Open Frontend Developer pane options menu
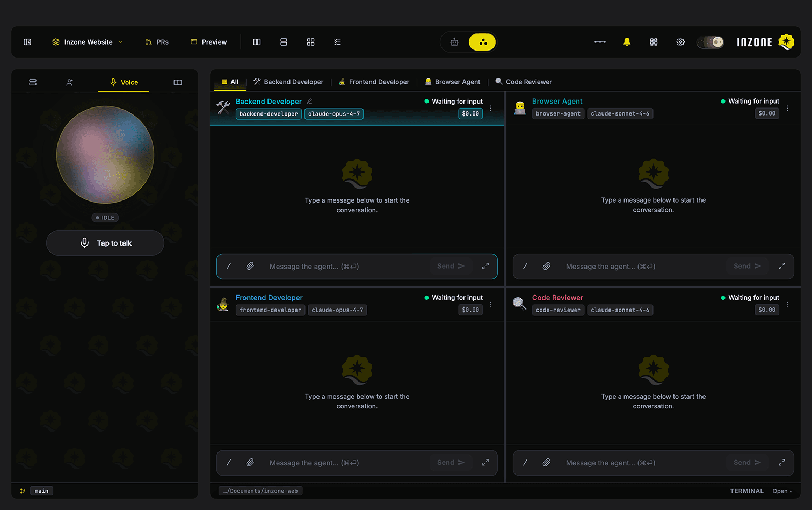Viewport: 812px width, 510px height. coord(491,305)
